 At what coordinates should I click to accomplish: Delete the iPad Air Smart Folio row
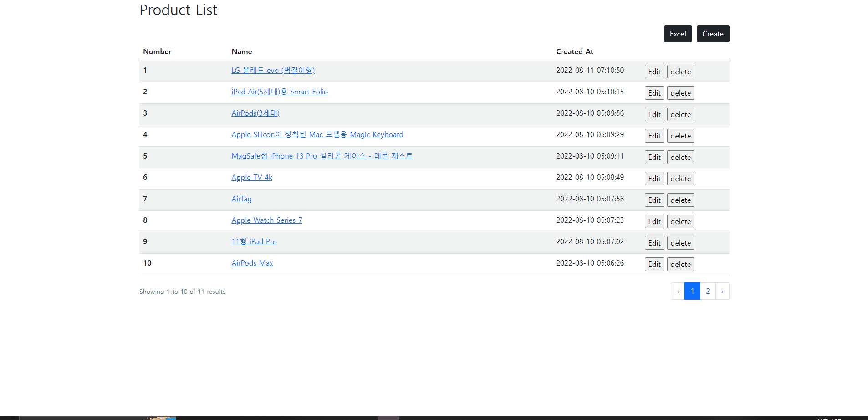(680, 93)
